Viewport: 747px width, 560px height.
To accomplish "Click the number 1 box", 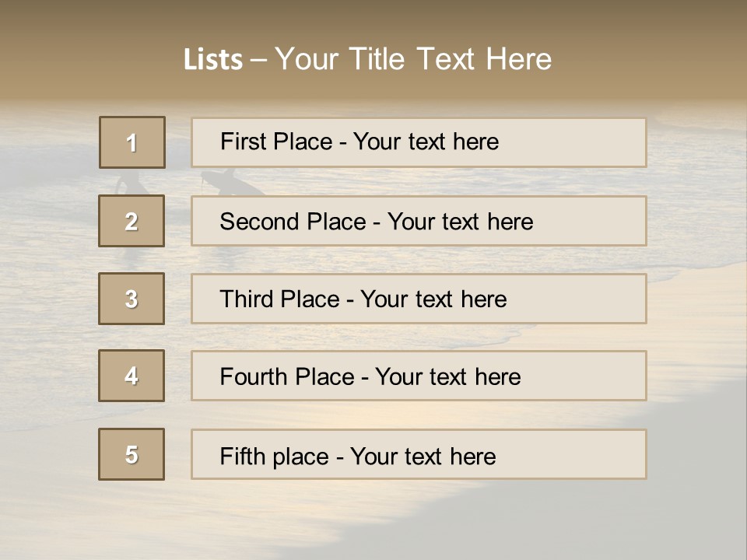I will click(132, 142).
